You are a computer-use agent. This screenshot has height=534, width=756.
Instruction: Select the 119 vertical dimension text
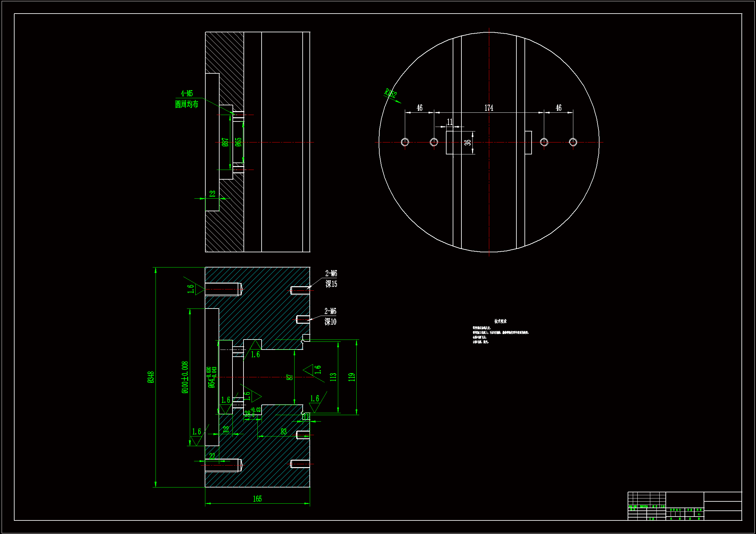pos(352,377)
